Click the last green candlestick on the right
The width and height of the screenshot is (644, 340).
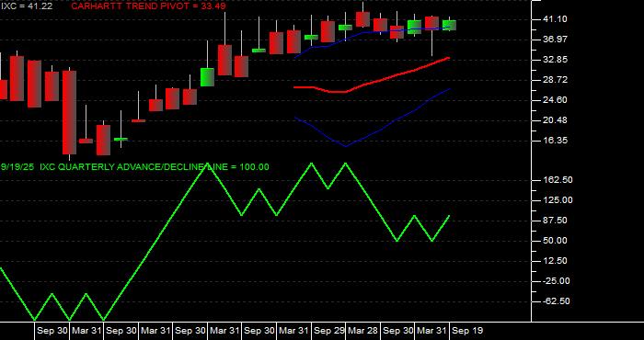449,25
